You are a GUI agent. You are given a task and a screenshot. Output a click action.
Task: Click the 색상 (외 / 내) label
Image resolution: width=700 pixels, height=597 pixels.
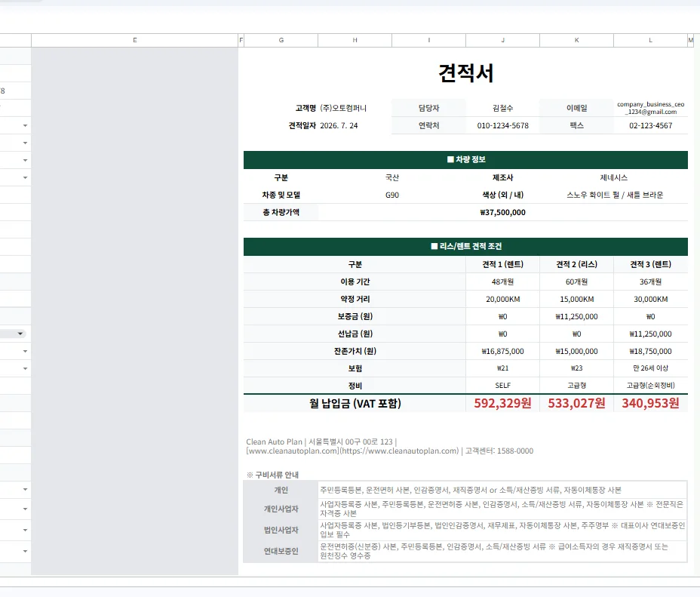[x=502, y=195]
